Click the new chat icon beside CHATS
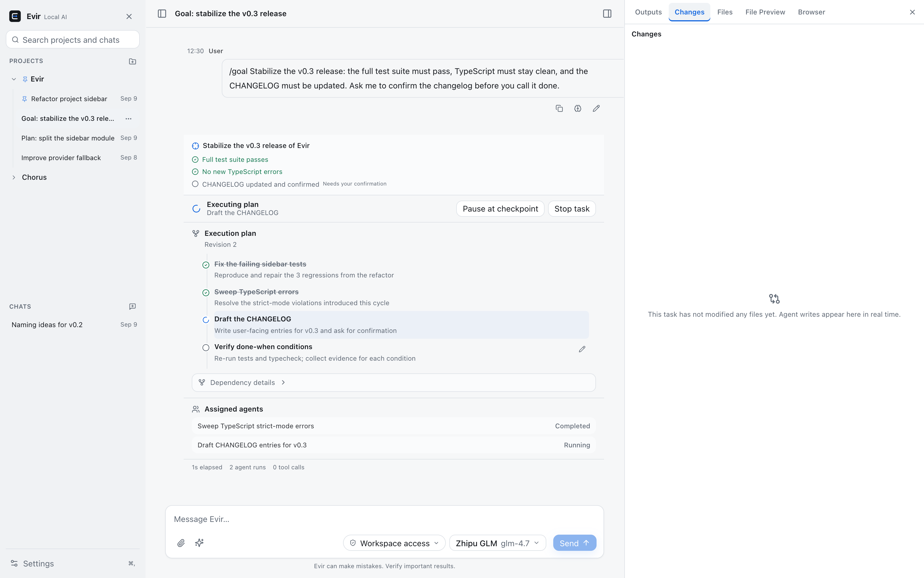The image size is (924, 578). point(133,307)
